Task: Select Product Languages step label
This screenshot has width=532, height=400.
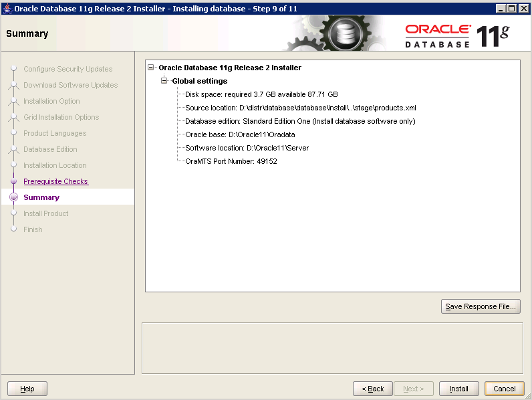Action: tap(55, 133)
